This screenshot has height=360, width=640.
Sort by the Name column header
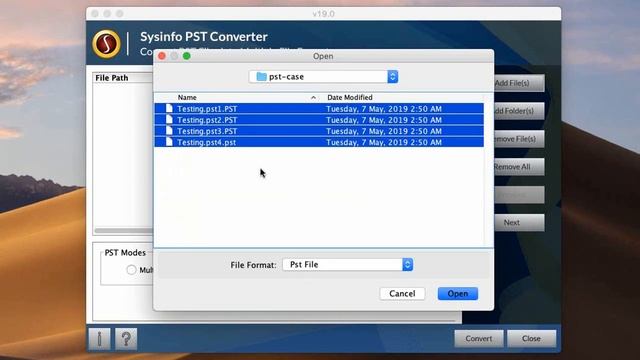click(x=187, y=98)
